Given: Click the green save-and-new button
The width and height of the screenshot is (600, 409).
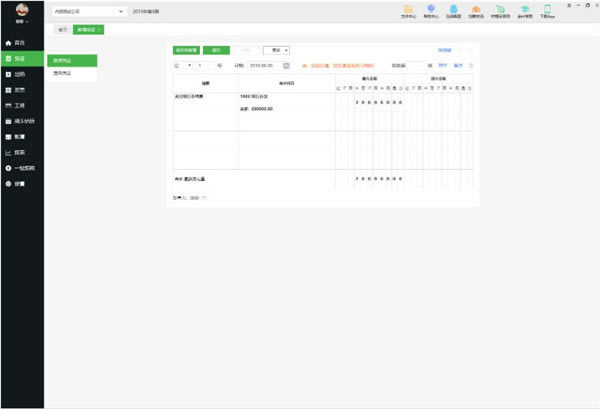Looking at the screenshot, I should pos(186,50).
